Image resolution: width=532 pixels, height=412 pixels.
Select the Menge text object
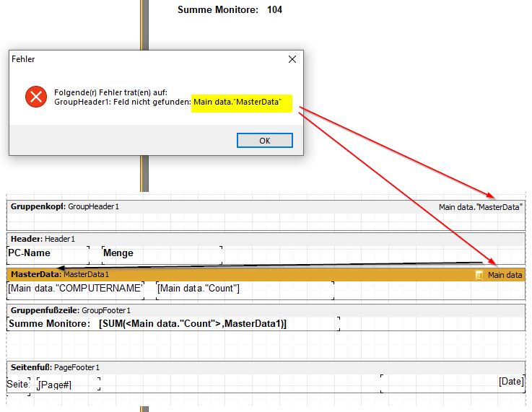118,253
